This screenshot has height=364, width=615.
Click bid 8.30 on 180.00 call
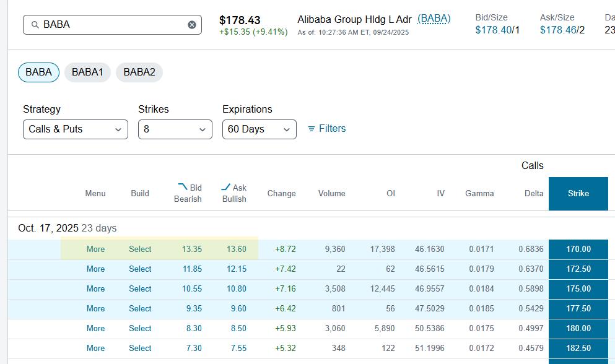194,328
